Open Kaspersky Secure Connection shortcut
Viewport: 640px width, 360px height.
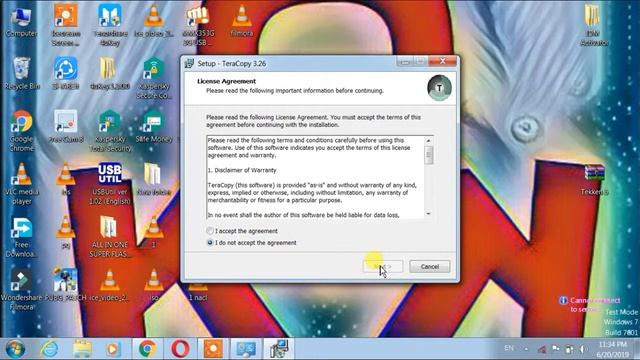point(154,78)
